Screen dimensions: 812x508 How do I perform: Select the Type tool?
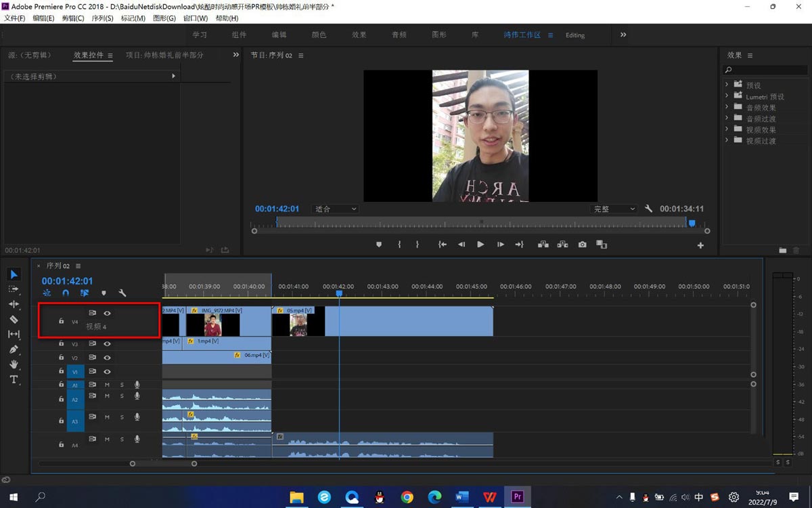(14, 379)
